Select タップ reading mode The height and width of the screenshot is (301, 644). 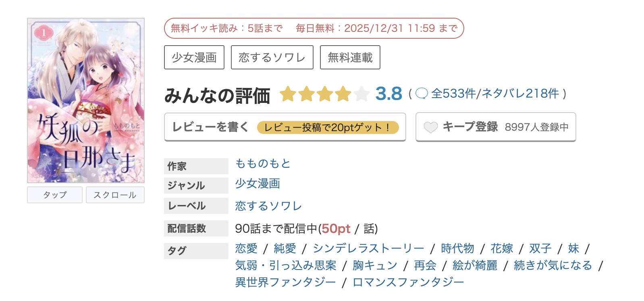click(x=55, y=195)
